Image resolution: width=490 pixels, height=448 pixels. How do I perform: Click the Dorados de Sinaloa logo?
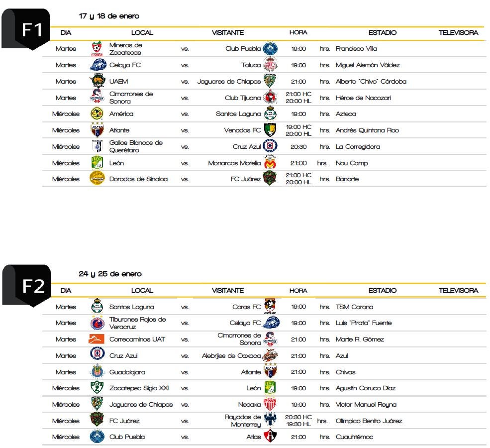[97, 179]
